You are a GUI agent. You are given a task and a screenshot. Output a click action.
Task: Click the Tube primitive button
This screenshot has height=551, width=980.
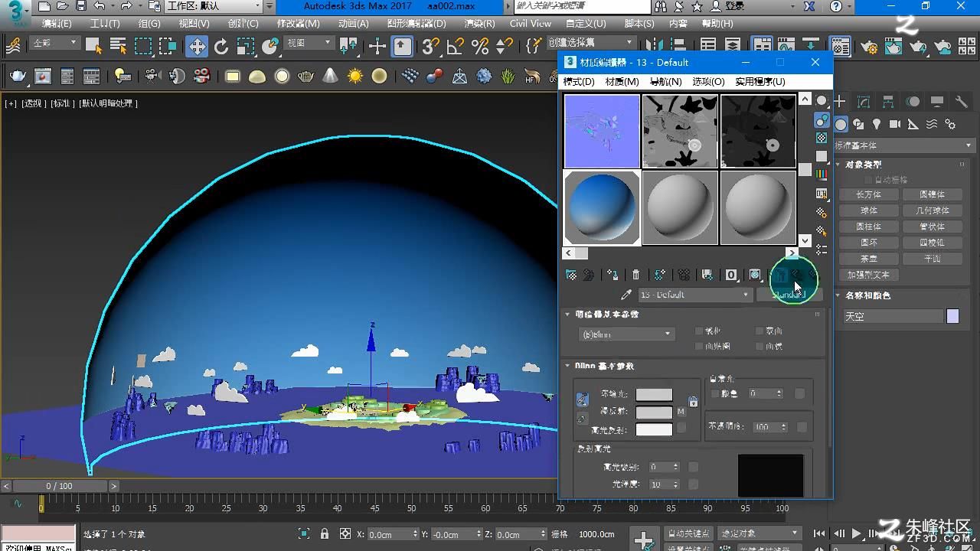click(932, 227)
